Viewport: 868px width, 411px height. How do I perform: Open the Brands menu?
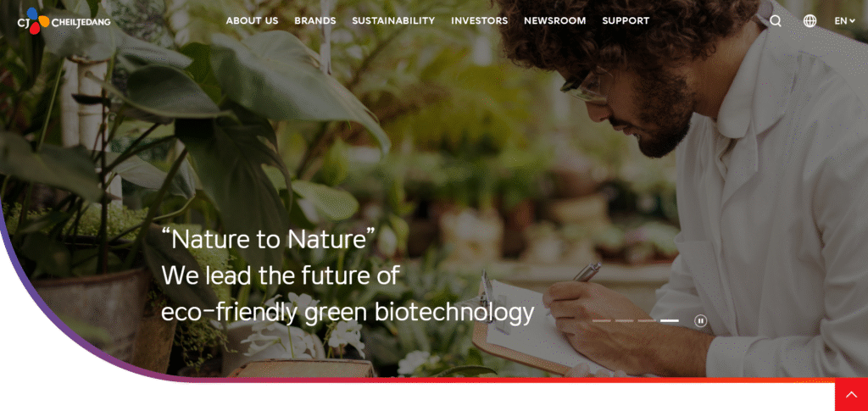pyautogui.click(x=315, y=21)
